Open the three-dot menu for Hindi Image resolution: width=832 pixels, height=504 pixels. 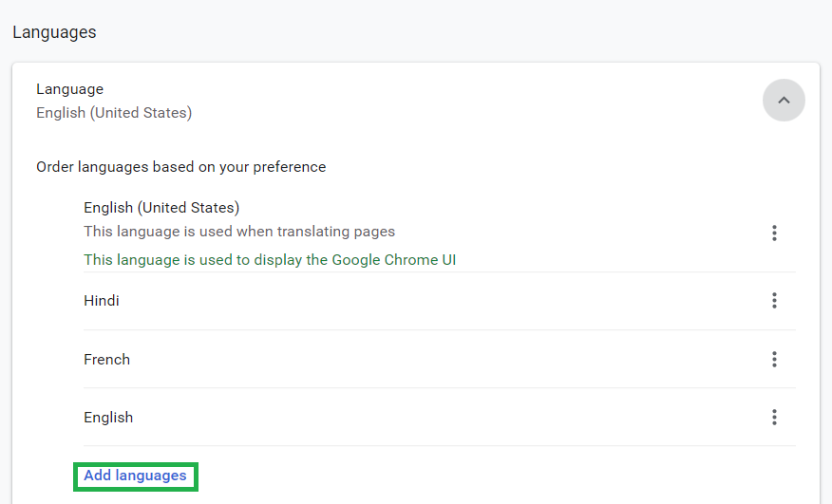[x=774, y=301]
